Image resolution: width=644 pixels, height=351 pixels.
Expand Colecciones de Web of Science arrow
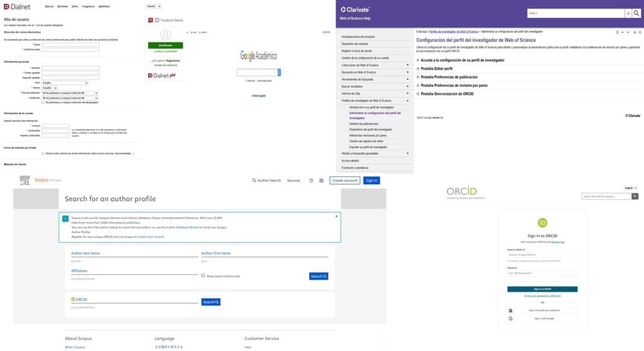coord(408,65)
